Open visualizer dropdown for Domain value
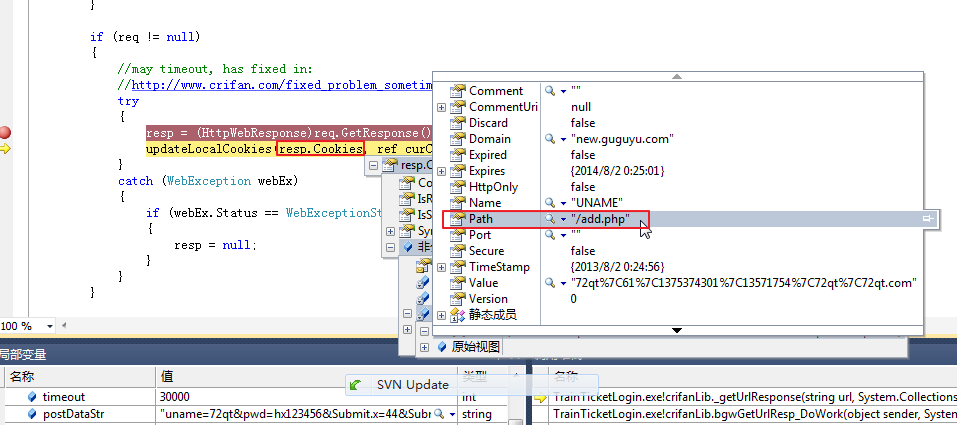Viewport: 957px width, 425px height. (x=563, y=139)
